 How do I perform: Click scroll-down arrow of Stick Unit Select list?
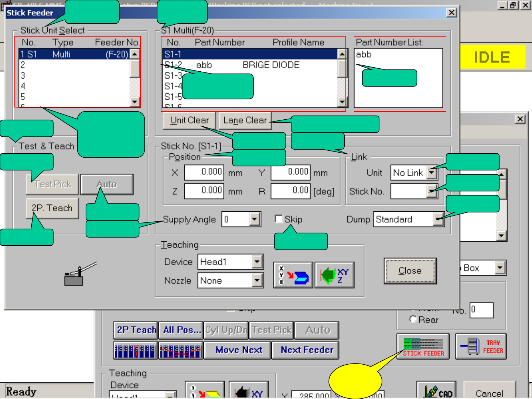135,102
